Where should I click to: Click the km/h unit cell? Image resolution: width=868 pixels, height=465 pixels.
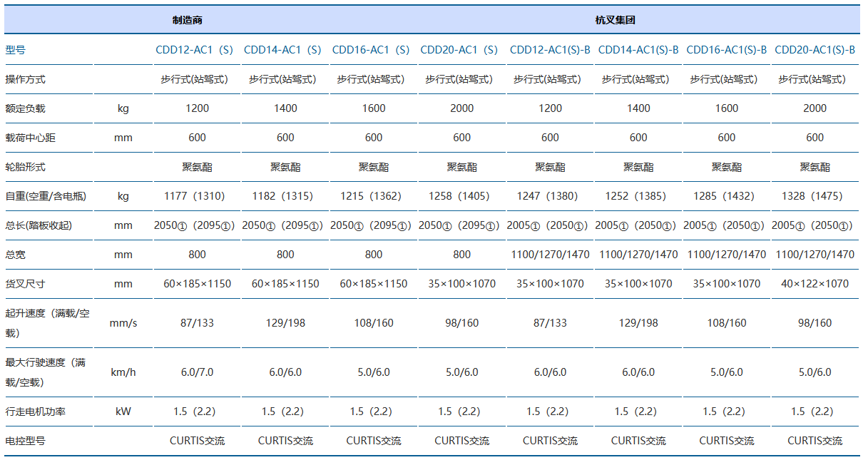pyautogui.click(x=123, y=372)
